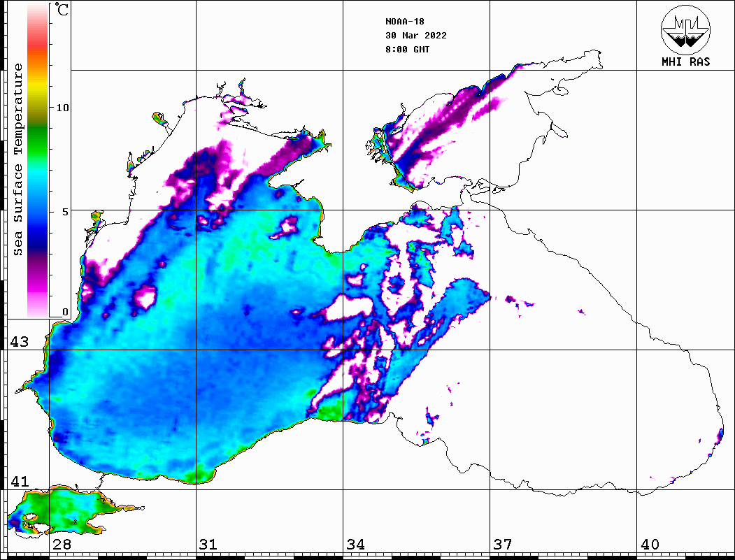The image size is (735, 560).
Task: Click the "°C" unit label
Action: tap(62, 9)
